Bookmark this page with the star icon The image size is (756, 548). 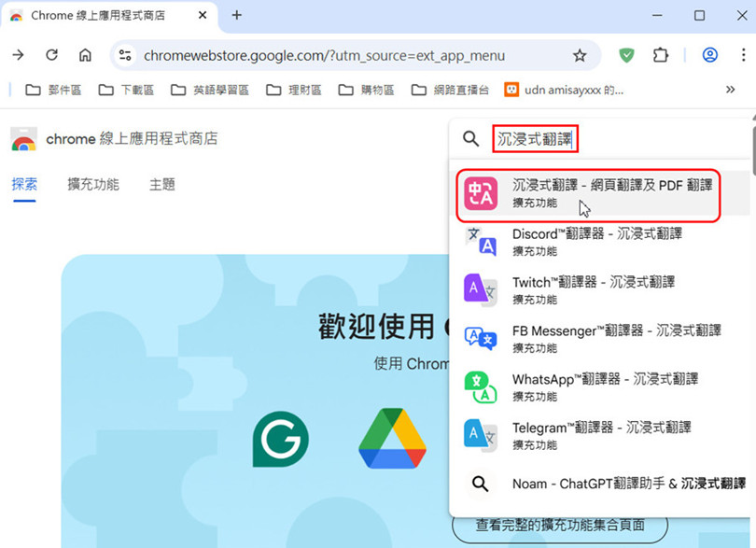point(580,55)
